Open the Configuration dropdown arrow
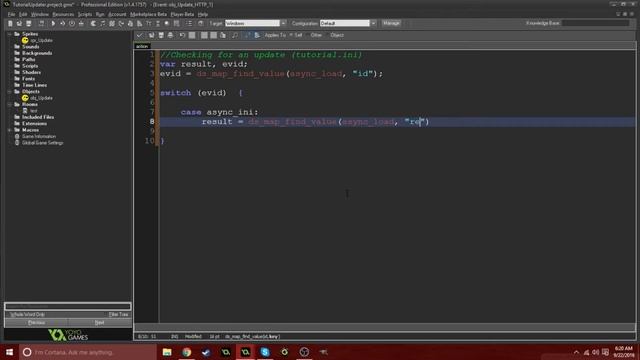 click(373, 23)
